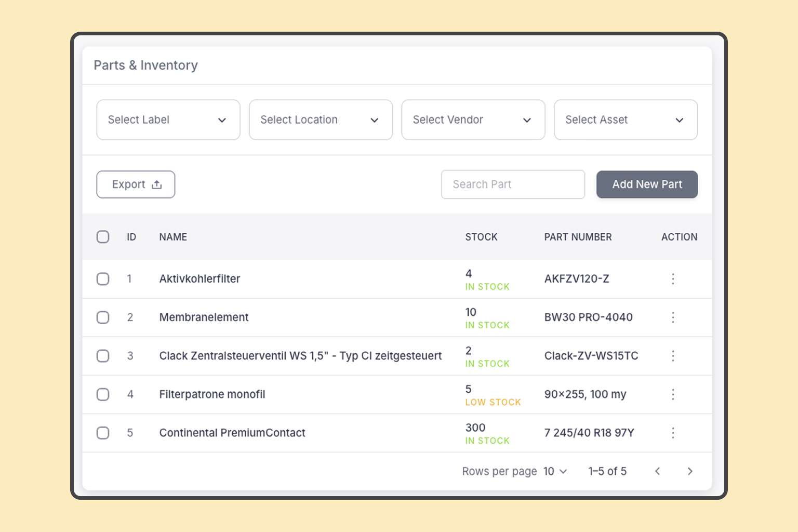Check the box for Membranelement
Viewport: 798px width, 532px height.
coord(103,317)
